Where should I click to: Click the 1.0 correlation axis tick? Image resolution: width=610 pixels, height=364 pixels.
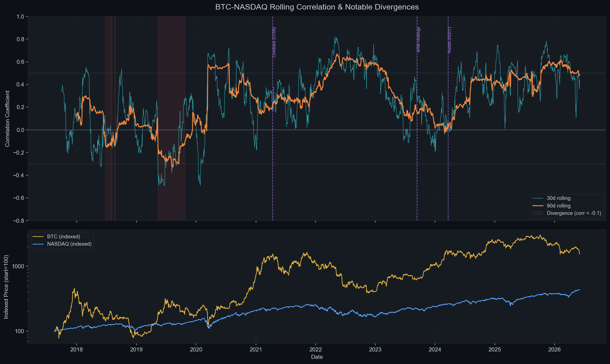pos(20,17)
